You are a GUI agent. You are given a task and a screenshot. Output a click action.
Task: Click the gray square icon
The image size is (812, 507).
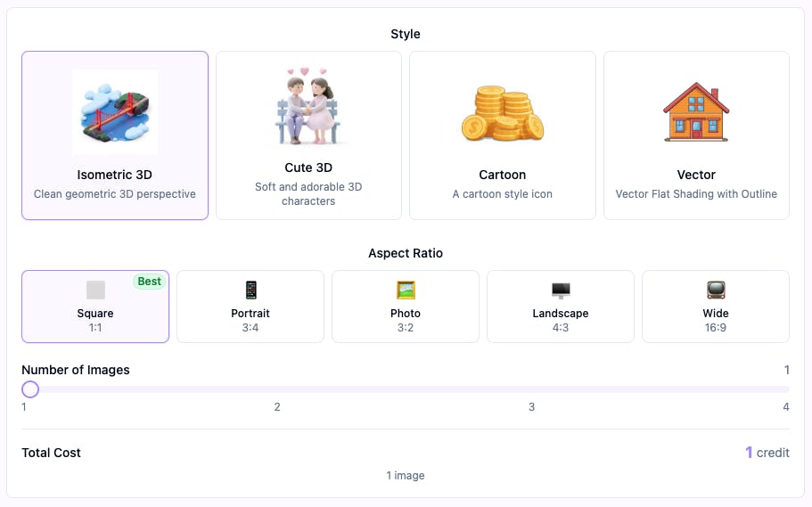pyautogui.click(x=95, y=290)
